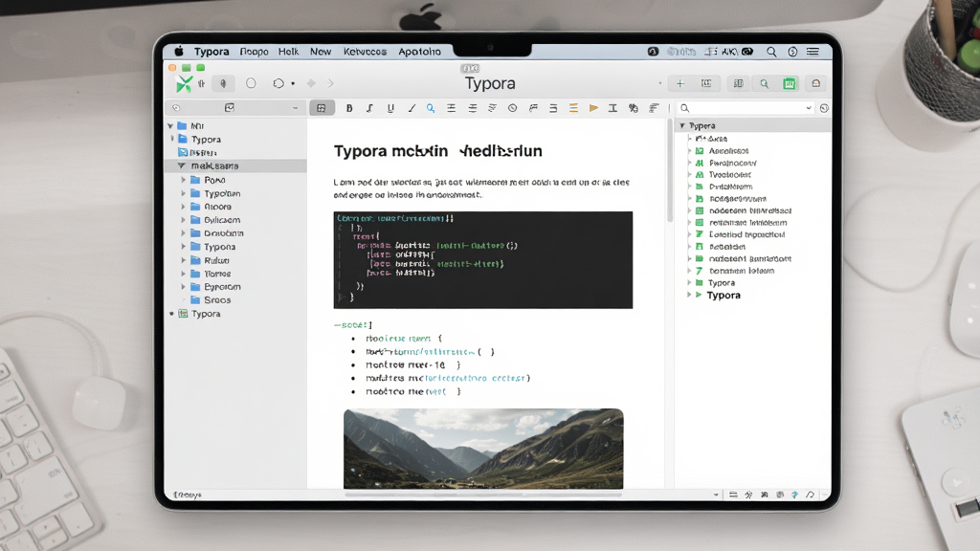This screenshot has height=551, width=980.
Task: Select bottom Typora item in left tree
Action: pos(206,314)
